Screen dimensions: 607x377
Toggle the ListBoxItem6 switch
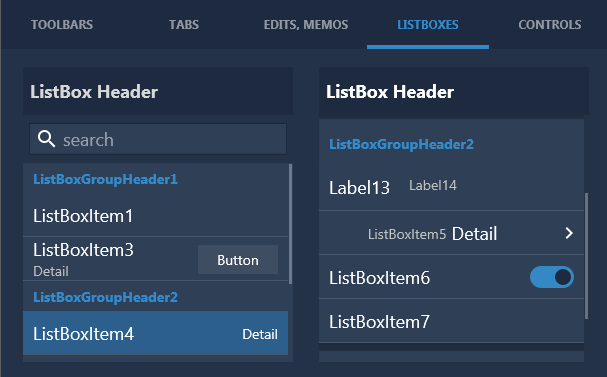tap(552, 277)
